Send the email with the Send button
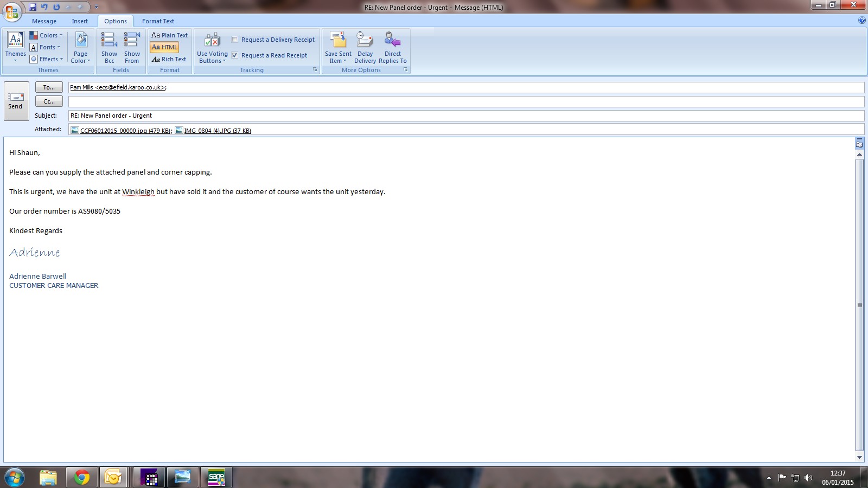The image size is (868, 488). (16, 101)
